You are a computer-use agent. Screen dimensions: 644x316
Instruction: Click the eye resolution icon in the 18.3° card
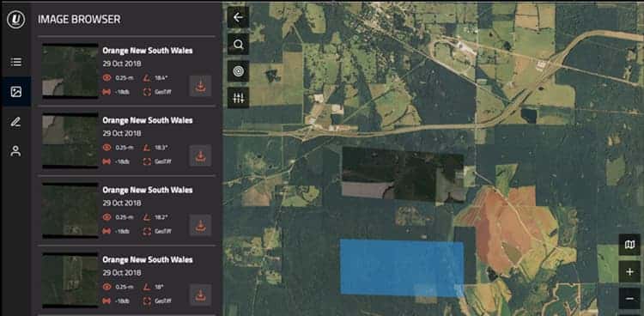pos(106,147)
